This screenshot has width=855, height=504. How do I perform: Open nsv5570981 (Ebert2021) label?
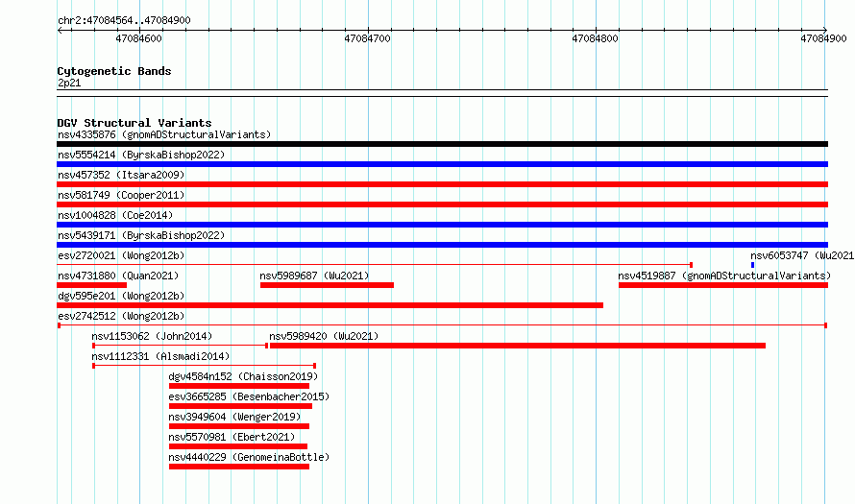tap(232, 437)
